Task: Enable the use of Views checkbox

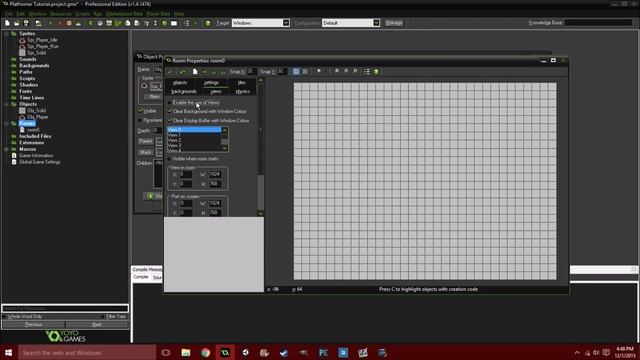Action: [170, 103]
